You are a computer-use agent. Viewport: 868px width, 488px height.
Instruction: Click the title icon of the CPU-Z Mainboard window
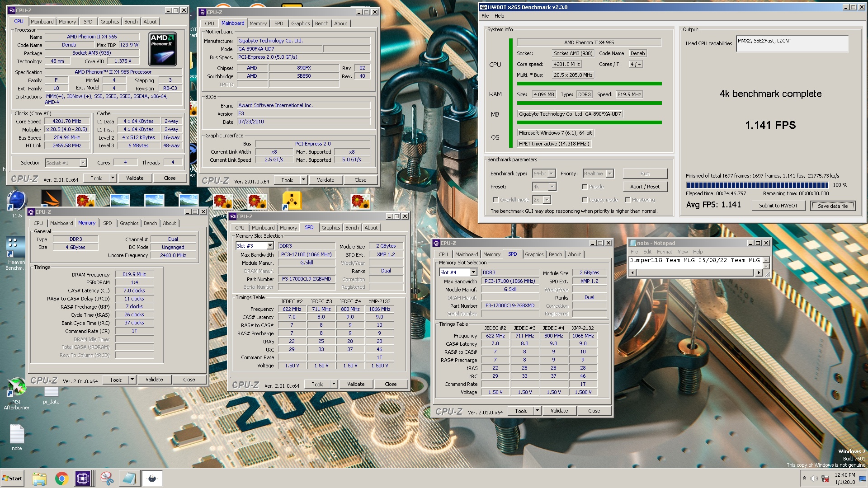(x=202, y=12)
